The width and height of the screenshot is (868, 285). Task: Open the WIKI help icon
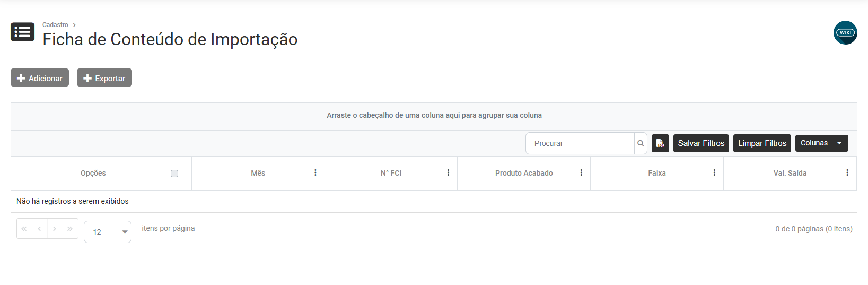[x=845, y=33]
